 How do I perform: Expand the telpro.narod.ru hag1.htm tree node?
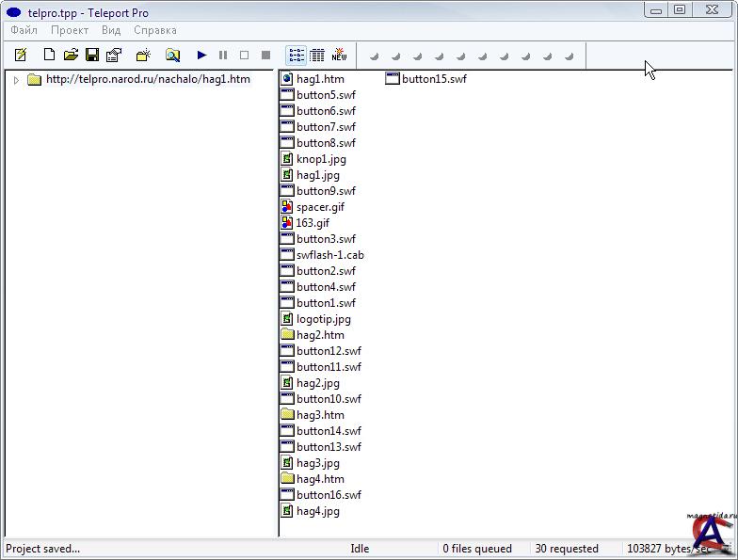pyautogui.click(x=16, y=80)
